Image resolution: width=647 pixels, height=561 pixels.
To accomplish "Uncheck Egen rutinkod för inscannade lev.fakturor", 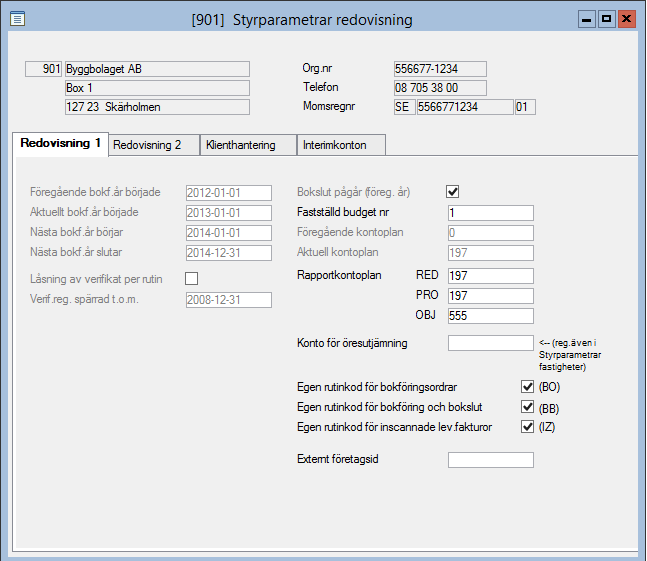I will [x=527, y=427].
